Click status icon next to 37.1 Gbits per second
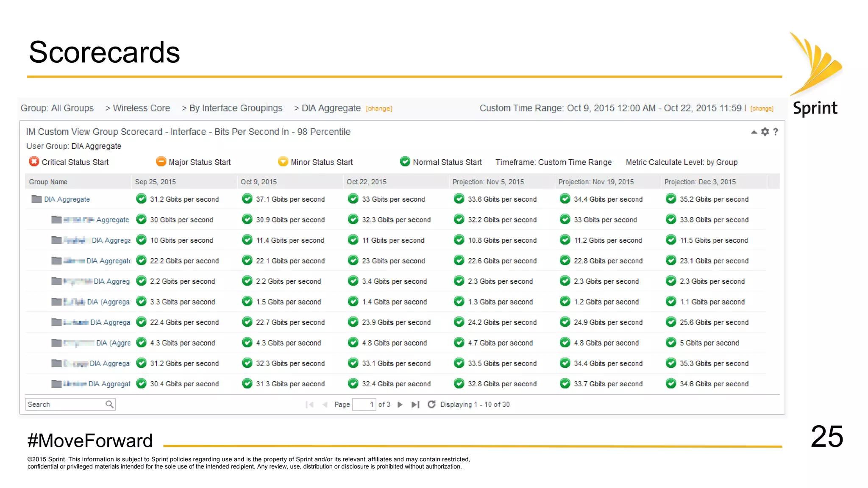 pos(247,199)
